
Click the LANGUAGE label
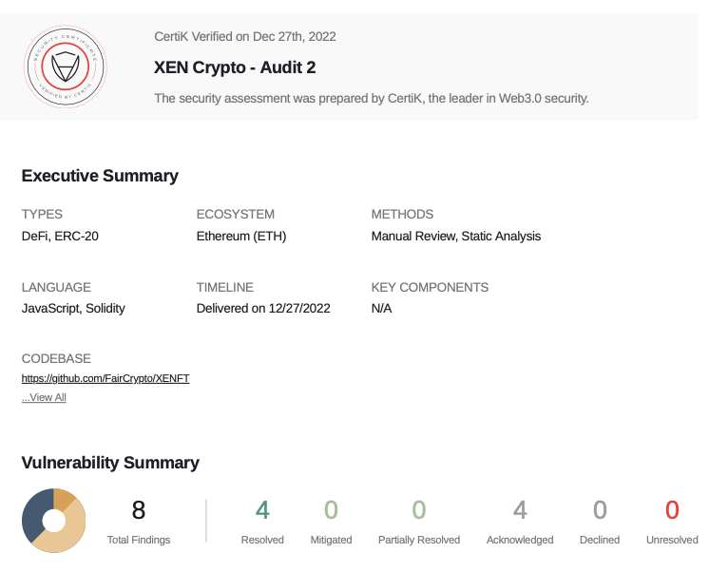pyautogui.click(x=56, y=287)
